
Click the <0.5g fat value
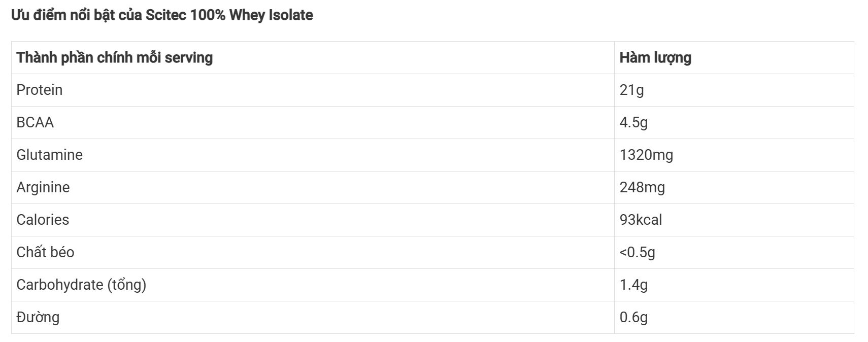pos(637,252)
